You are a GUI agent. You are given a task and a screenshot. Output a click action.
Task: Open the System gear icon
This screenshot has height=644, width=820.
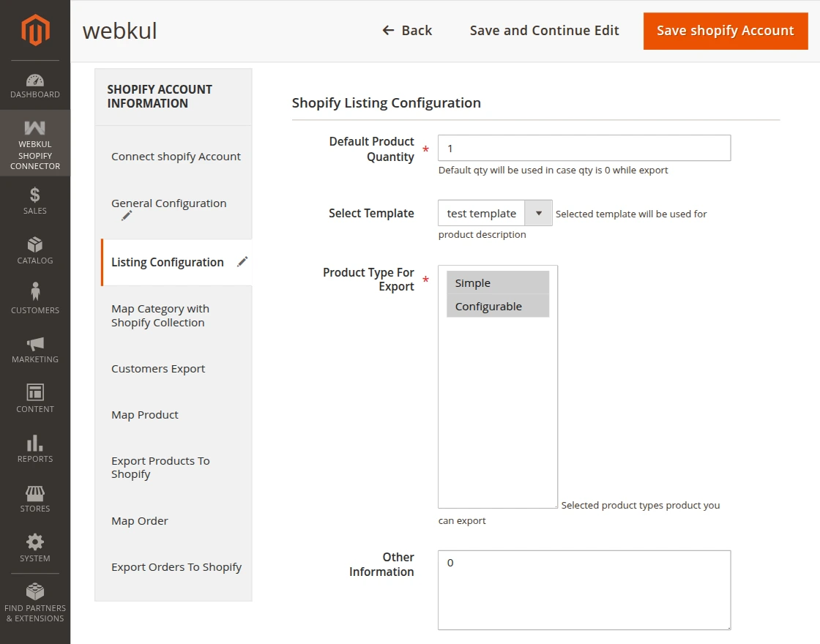[35, 542]
